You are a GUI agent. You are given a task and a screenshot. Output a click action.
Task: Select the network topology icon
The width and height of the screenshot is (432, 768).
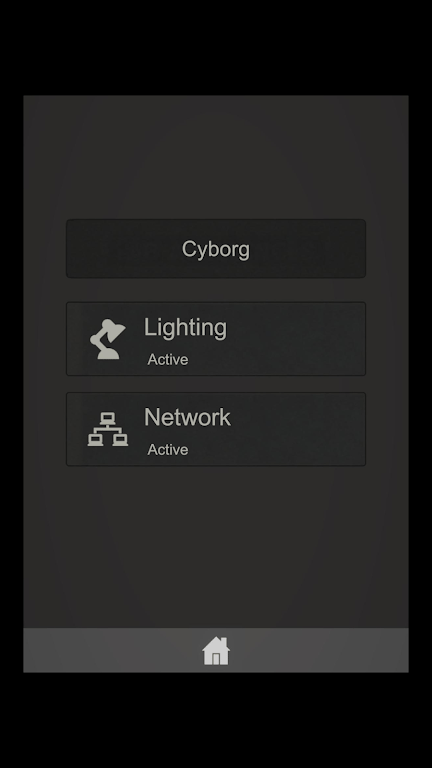pos(108,429)
